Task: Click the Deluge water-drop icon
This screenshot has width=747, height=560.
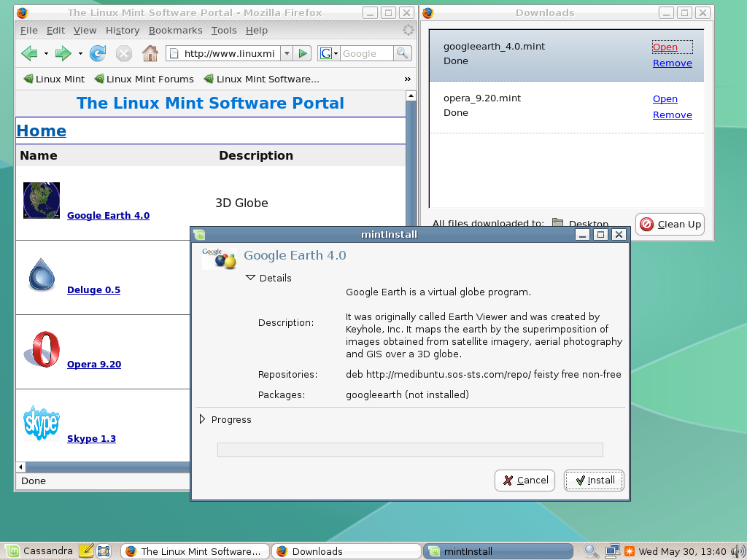Action: [42, 274]
